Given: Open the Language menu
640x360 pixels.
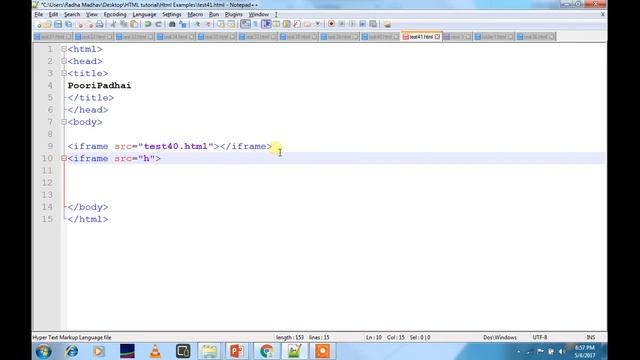Looking at the screenshot, I should pyautogui.click(x=144, y=14).
